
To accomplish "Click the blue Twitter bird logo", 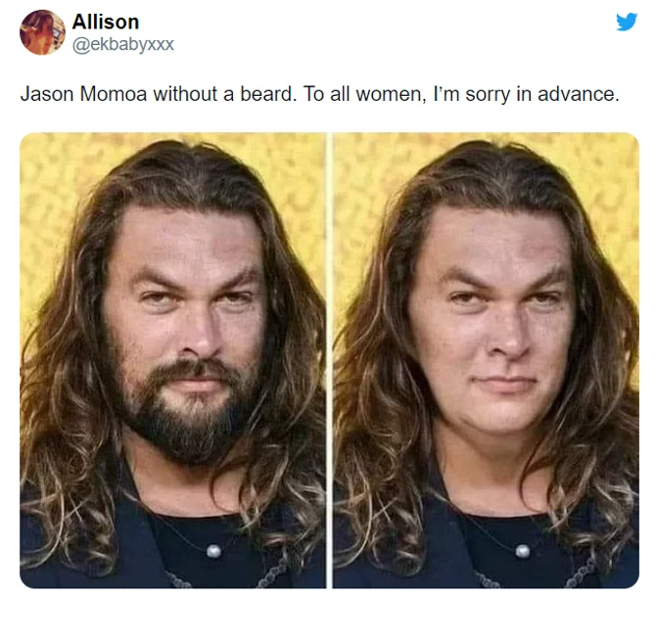I will [627, 22].
